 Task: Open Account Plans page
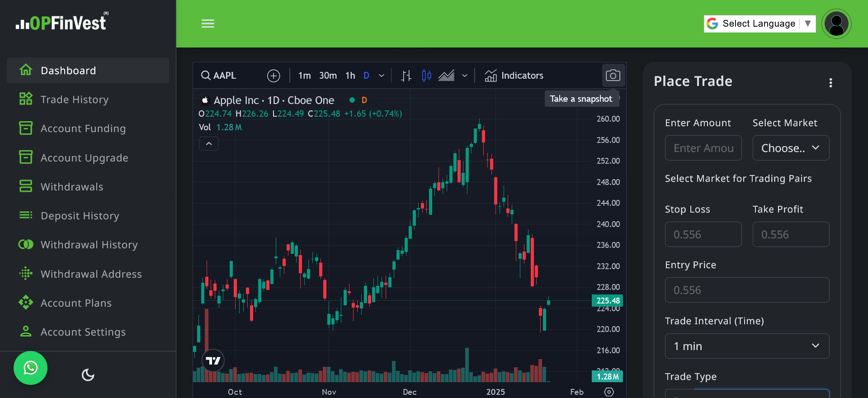88,303
